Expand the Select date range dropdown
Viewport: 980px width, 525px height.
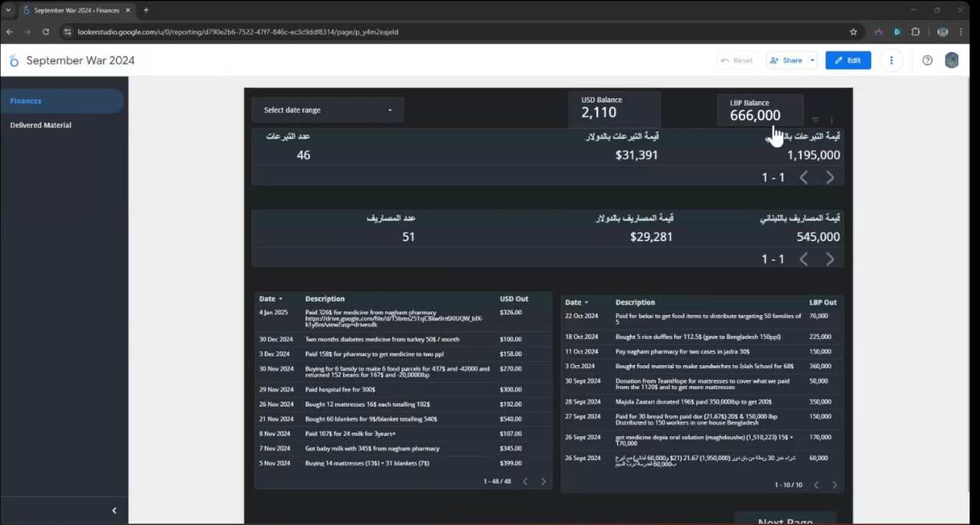pyautogui.click(x=328, y=110)
